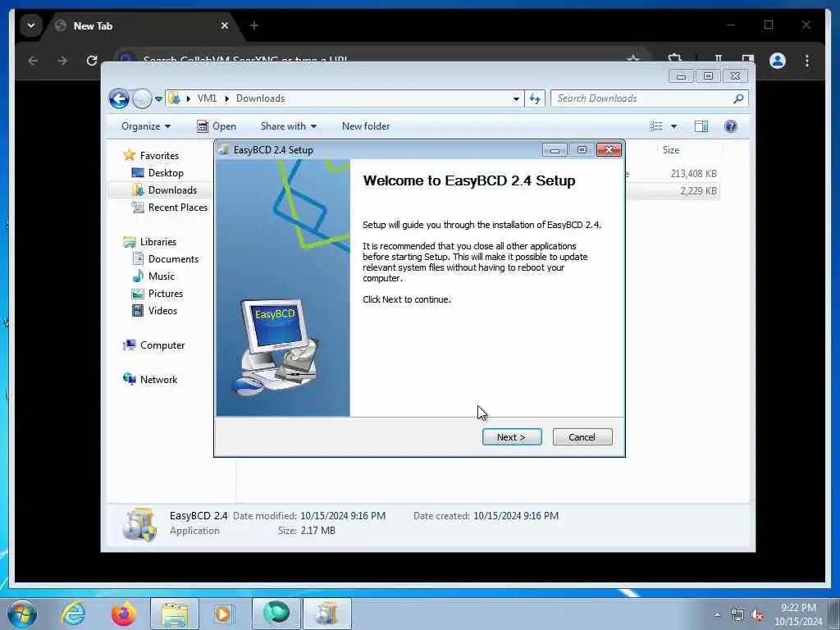Open Windows Media Player from taskbar
Image resolution: width=840 pixels, height=630 pixels.
(224, 614)
